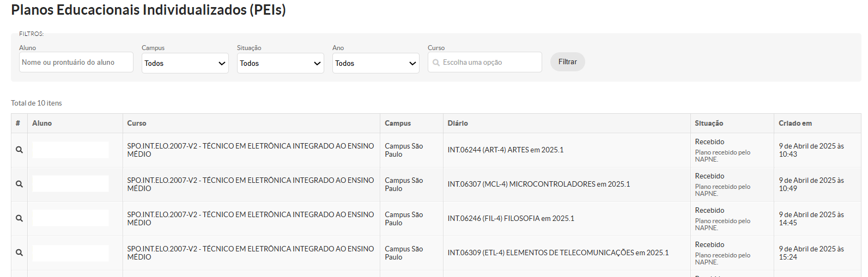The height and width of the screenshot is (277, 868).
Task: Select the Campus column header
Action: click(398, 124)
